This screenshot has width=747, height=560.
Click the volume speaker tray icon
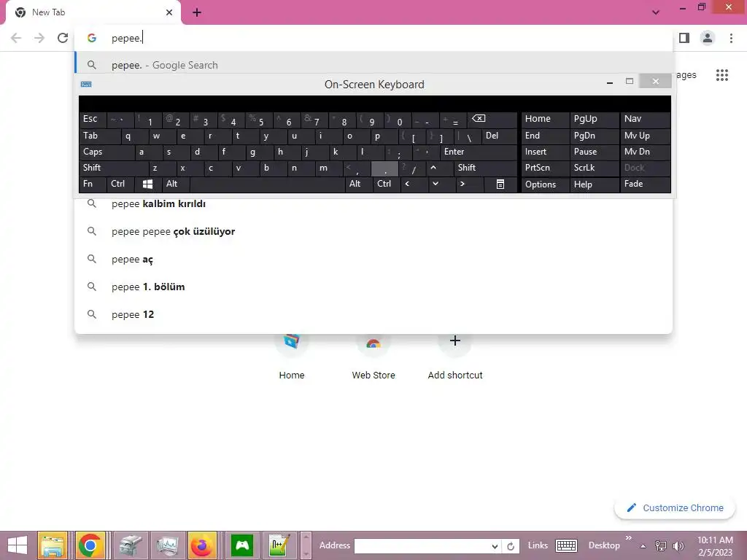pos(678,546)
